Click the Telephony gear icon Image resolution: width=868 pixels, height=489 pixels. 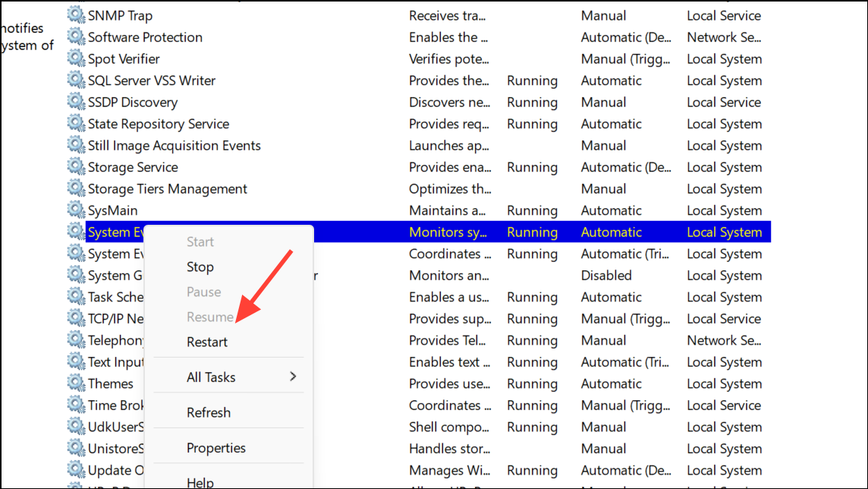click(x=76, y=339)
